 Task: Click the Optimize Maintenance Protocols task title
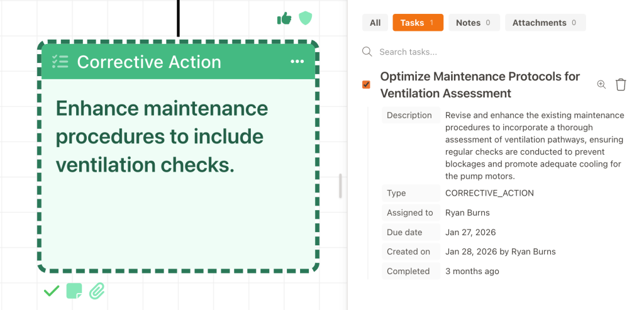(x=480, y=85)
